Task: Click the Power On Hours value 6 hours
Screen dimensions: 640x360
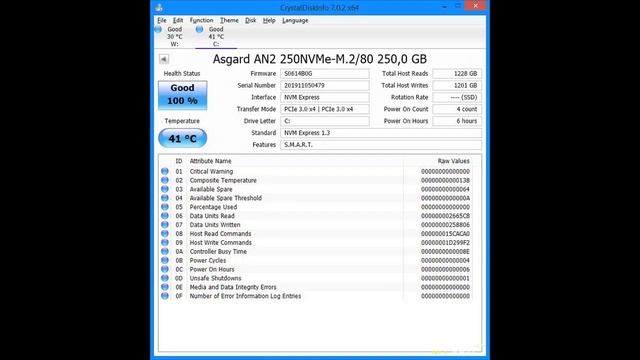Action: point(457,121)
